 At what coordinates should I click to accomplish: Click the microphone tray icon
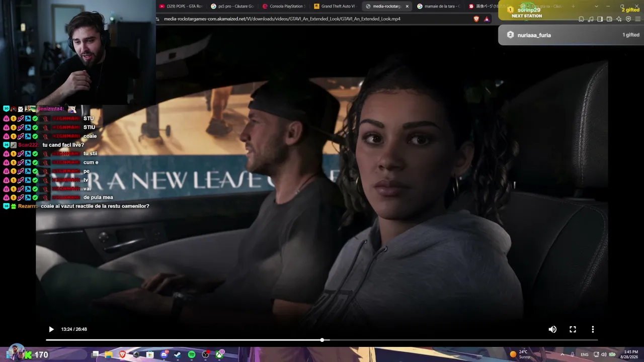click(573, 354)
